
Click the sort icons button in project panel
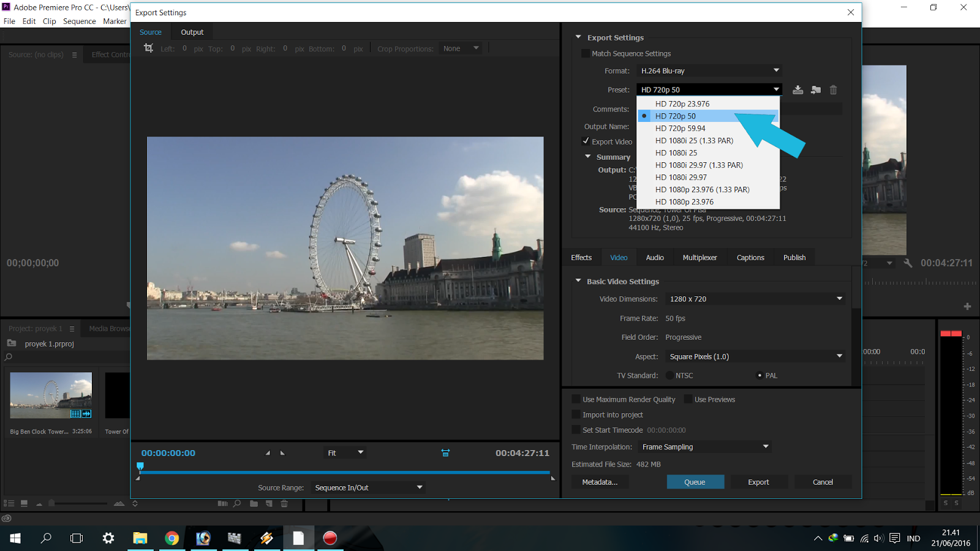[135, 503]
